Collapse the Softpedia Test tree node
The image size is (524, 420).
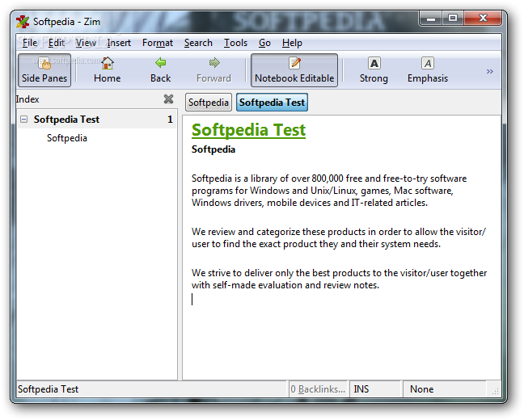pos(23,120)
